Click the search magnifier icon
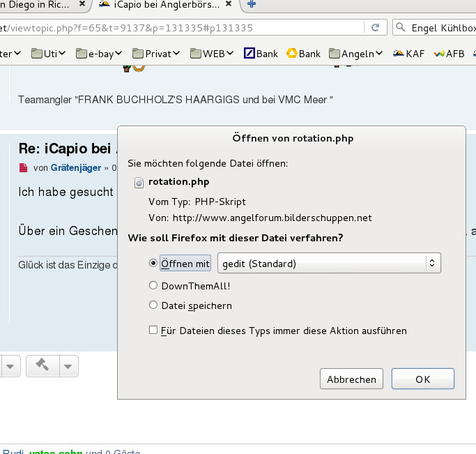 (401, 28)
